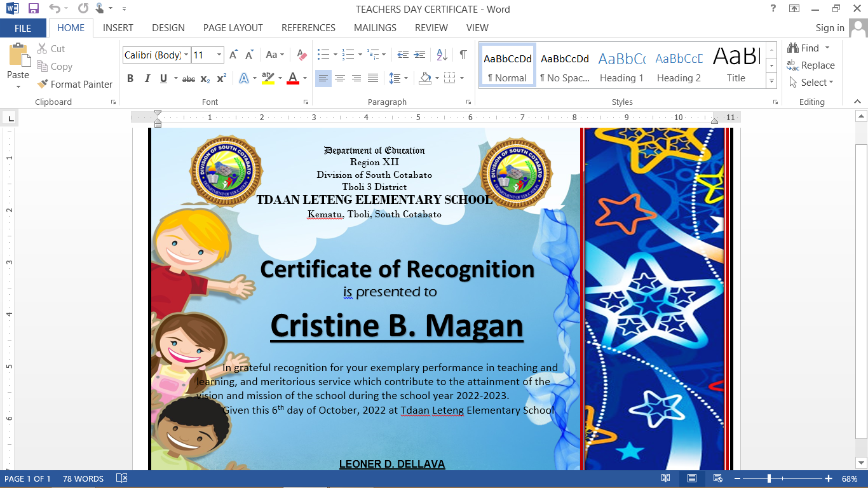Viewport: 868px width, 488px height.
Task: Open the FILE menu
Action: pyautogui.click(x=23, y=28)
